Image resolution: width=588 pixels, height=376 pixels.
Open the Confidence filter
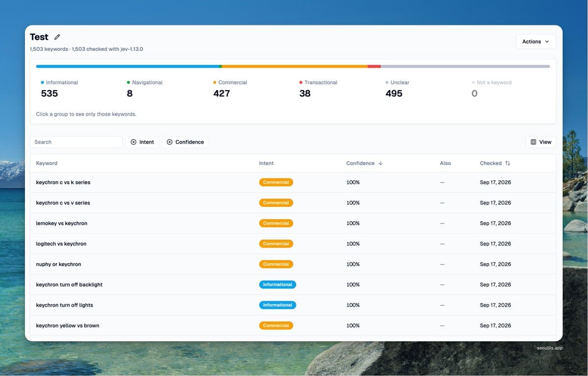tap(185, 142)
